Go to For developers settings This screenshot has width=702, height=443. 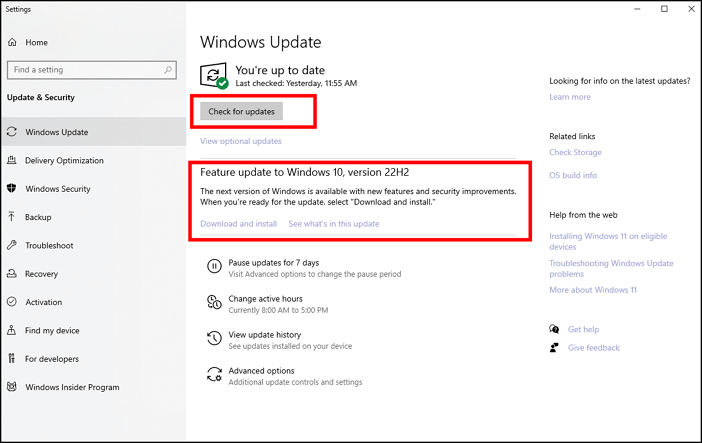click(93, 359)
